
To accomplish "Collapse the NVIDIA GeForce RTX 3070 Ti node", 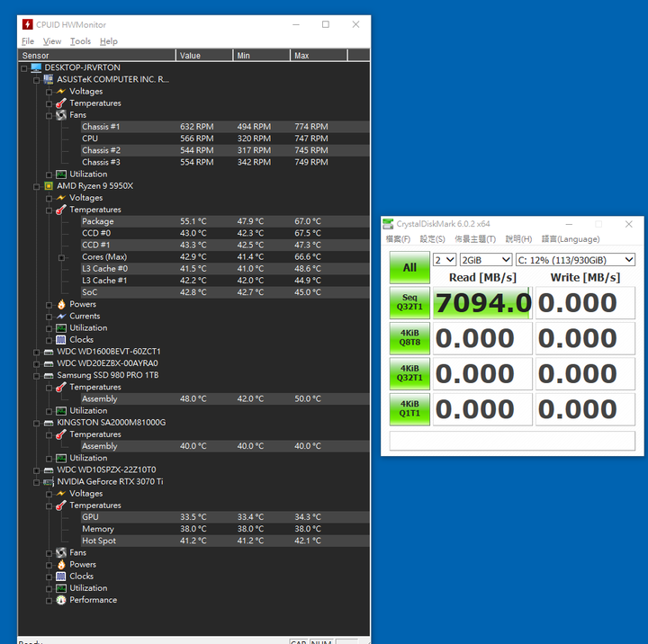I will click(x=36, y=482).
